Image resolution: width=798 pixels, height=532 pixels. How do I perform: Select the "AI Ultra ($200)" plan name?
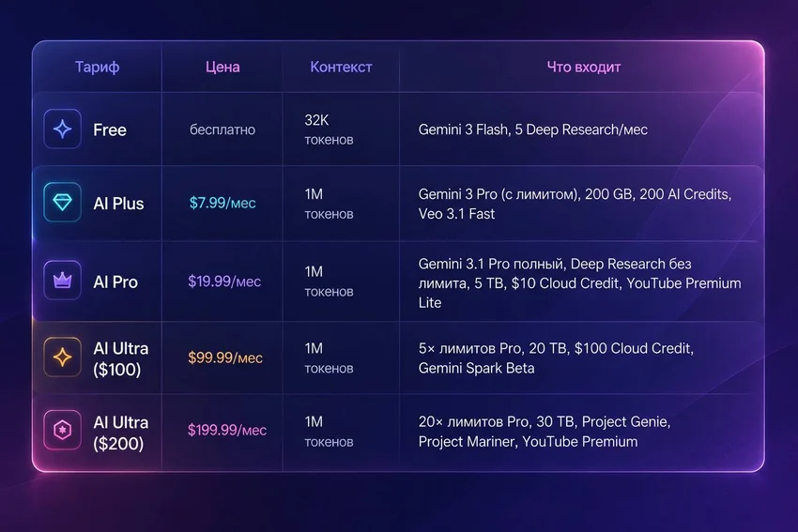[121, 433]
